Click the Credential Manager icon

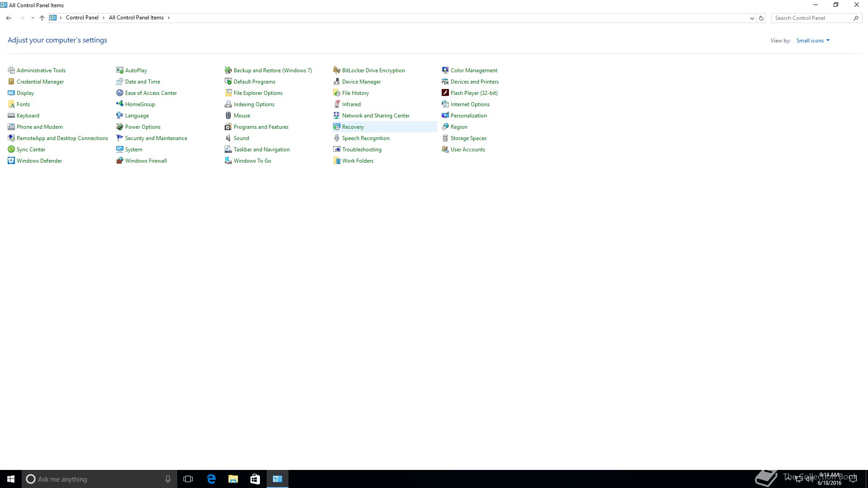pos(11,82)
